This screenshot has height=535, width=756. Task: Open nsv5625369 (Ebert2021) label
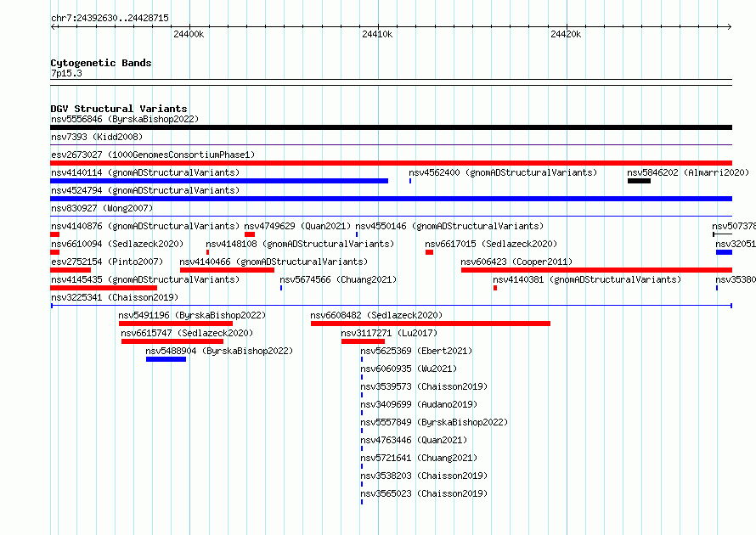click(416, 351)
